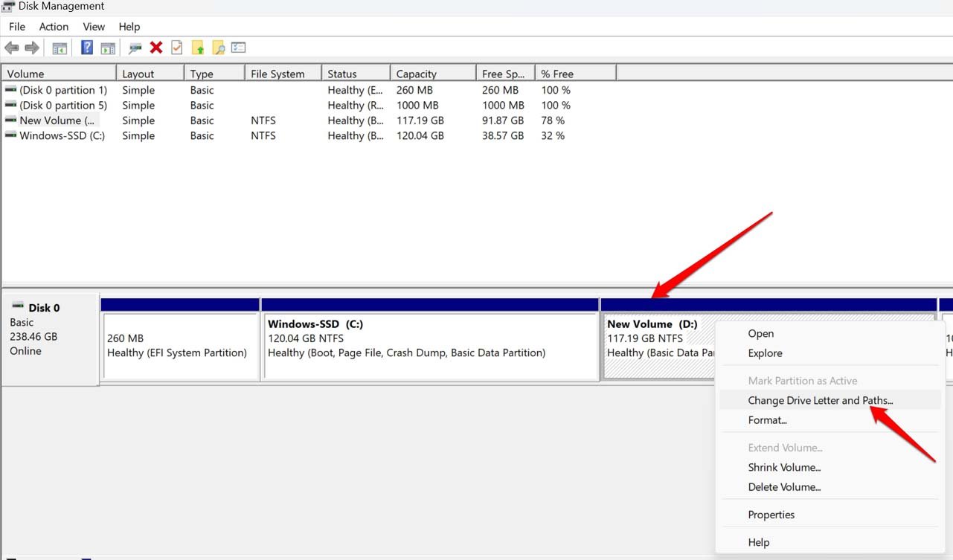Choose Shrink Volume from the context menu
Viewport: 953px width, 560px height.
[x=784, y=467]
